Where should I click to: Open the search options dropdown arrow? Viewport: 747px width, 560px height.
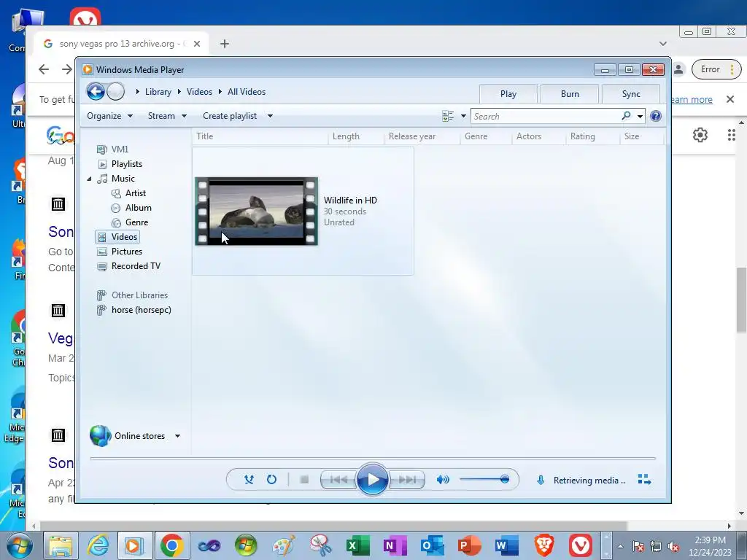640,116
